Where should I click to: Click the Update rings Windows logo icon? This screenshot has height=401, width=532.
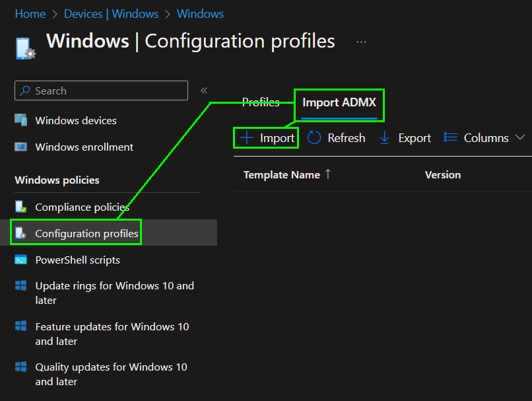point(21,286)
